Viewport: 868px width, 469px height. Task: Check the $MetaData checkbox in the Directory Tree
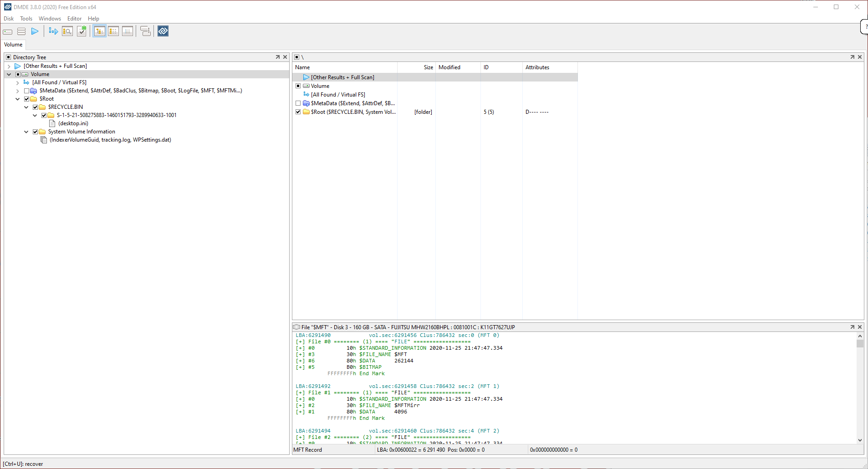pyautogui.click(x=27, y=91)
